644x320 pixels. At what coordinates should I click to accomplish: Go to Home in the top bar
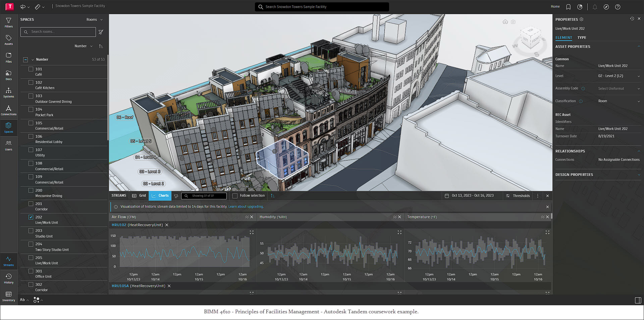(555, 7)
